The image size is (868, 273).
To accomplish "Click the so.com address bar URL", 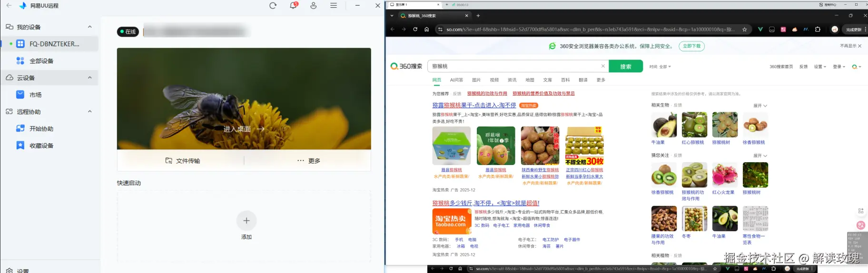I will 590,29.
